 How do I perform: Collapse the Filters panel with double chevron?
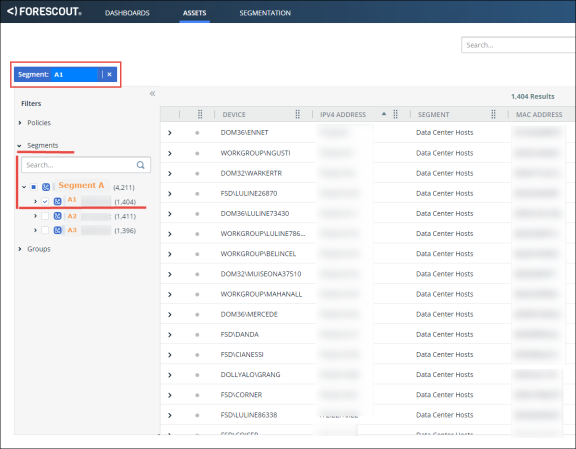152,93
